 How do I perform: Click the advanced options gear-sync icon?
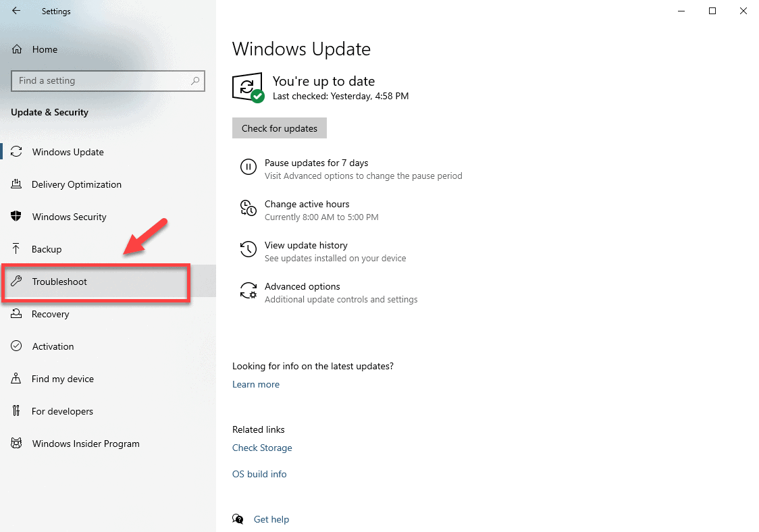click(x=248, y=290)
